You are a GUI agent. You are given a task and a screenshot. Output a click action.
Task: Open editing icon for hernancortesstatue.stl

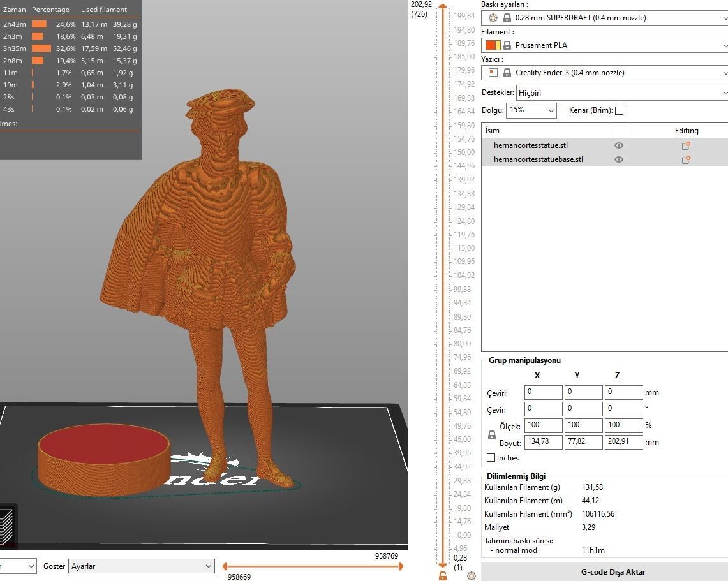686,145
